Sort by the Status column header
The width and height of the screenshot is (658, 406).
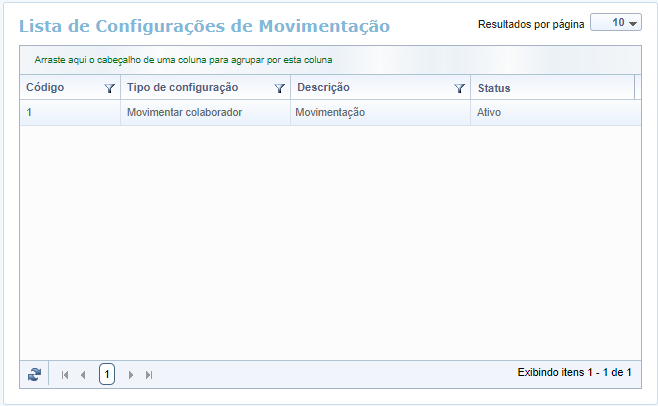(494, 88)
